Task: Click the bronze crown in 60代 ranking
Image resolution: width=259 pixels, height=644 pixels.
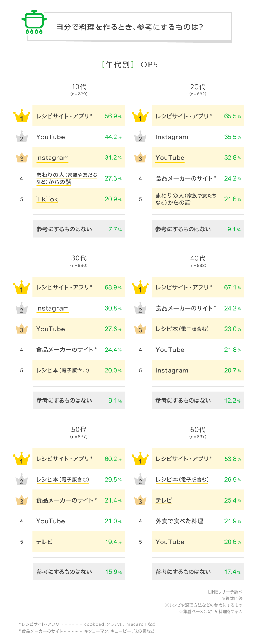Action: tap(140, 500)
